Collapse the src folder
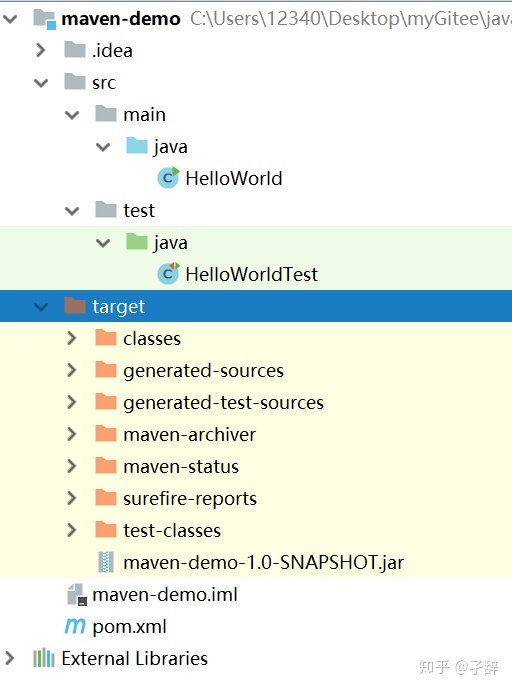Viewport: 512px width, 689px height. coord(41,83)
